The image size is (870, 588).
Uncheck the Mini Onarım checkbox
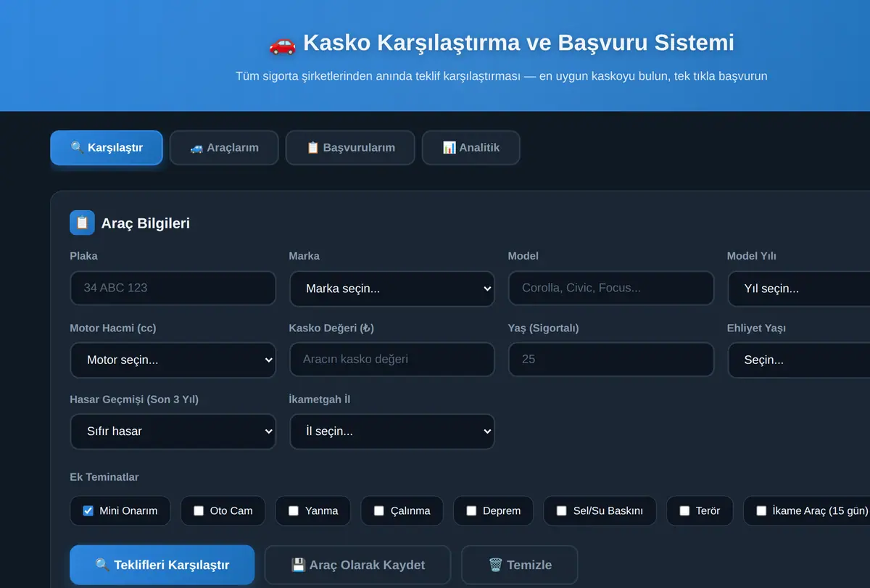88,510
